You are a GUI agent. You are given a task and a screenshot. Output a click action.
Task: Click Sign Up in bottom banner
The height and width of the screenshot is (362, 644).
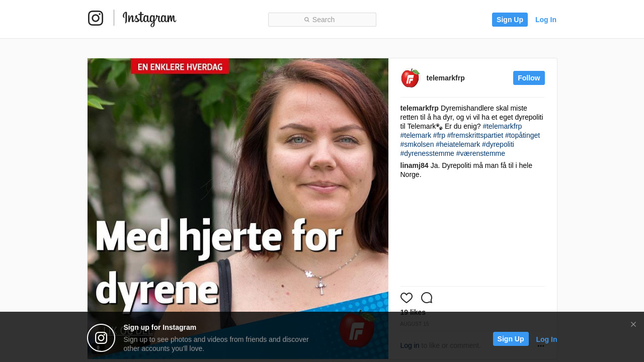[511, 339]
